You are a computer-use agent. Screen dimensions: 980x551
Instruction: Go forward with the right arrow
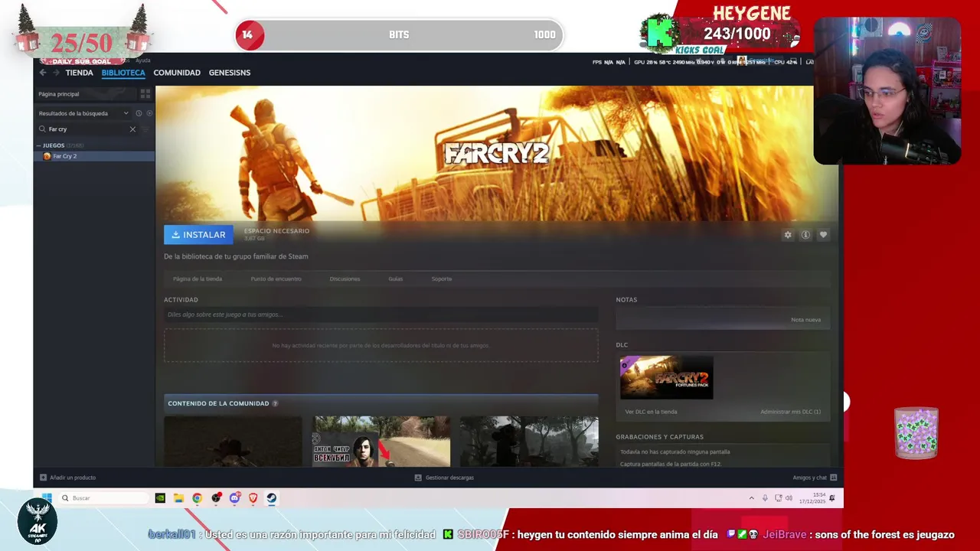tap(56, 73)
